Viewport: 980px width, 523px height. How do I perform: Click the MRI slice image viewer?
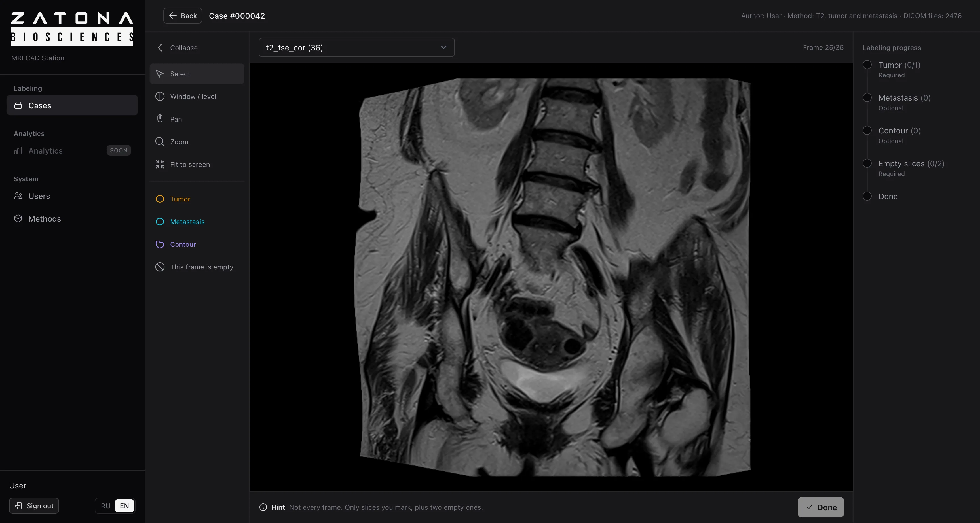[551, 277]
